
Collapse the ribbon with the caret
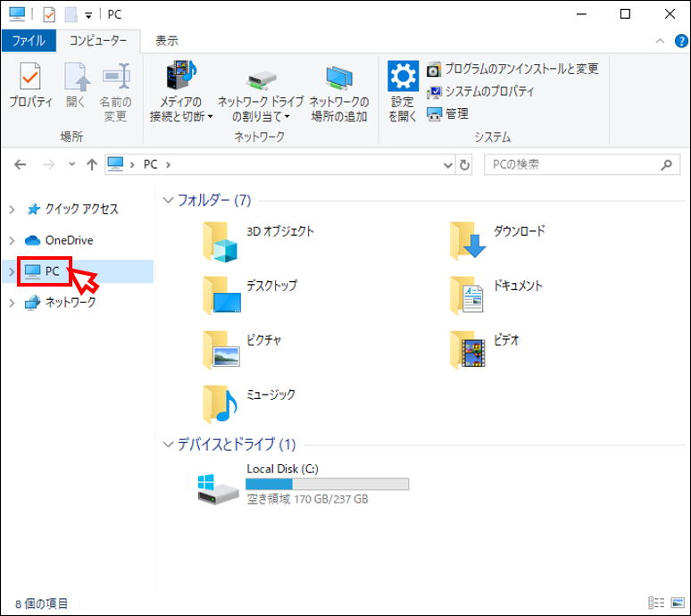[660, 41]
